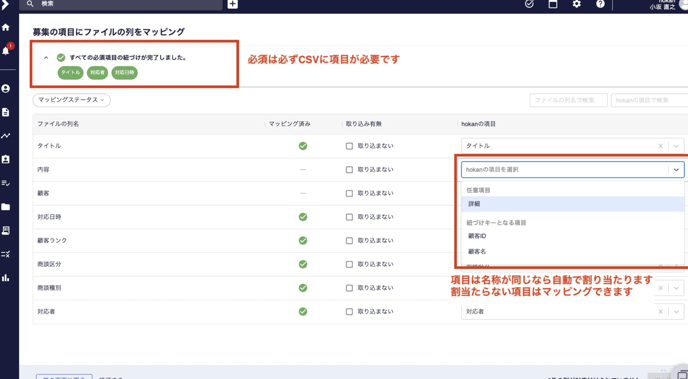The width and height of the screenshot is (688, 379).
Task: Open the list-with-cross icon in sidebar
Action: pos(6,254)
